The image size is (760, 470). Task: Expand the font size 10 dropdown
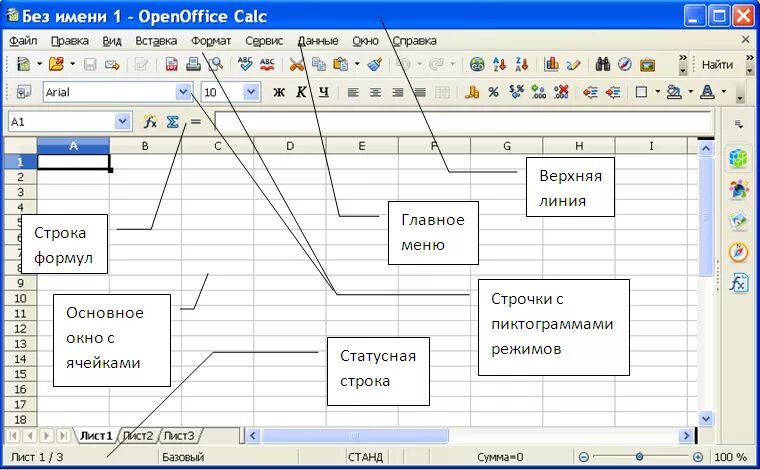pos(251,92)
